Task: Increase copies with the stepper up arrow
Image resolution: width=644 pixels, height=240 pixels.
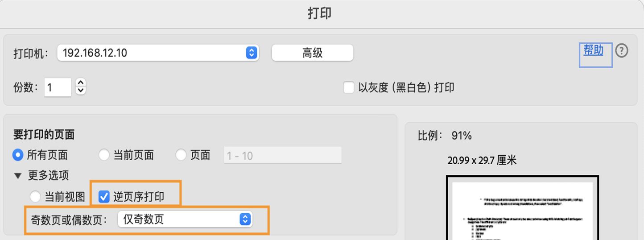Action: tap(80, 83)
